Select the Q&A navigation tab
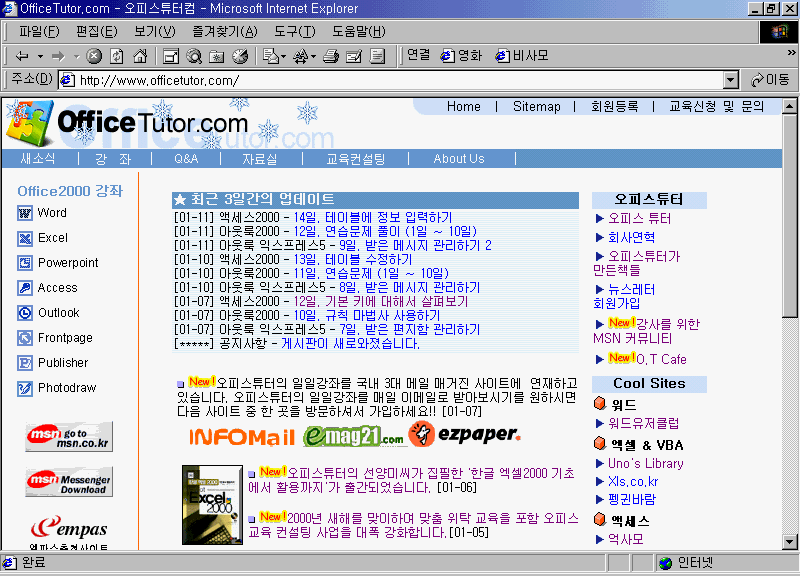 point(186,159)
